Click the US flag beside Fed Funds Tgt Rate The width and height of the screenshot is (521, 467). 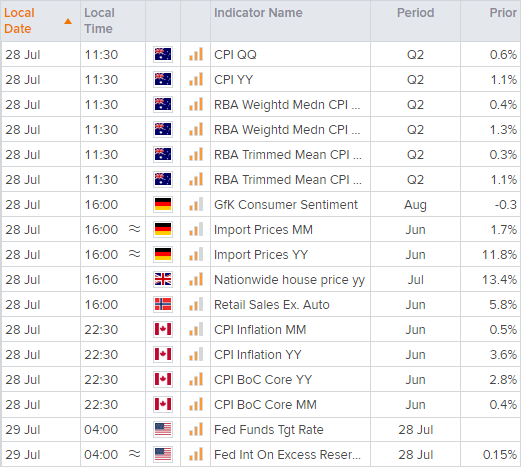pos(163,429)
